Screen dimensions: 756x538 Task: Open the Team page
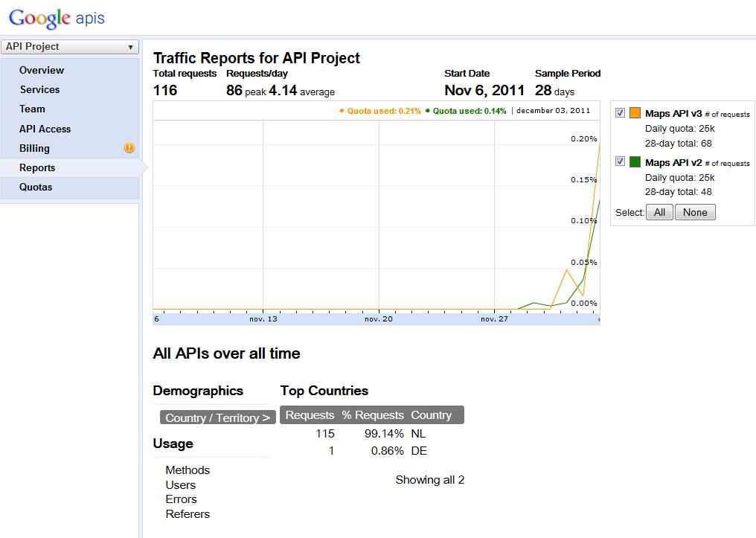[32, 109]
